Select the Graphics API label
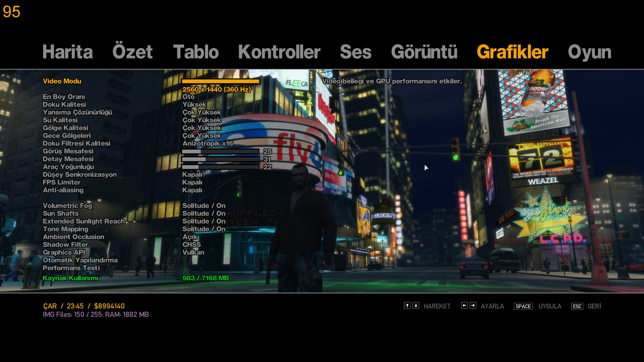 point(64,252)
